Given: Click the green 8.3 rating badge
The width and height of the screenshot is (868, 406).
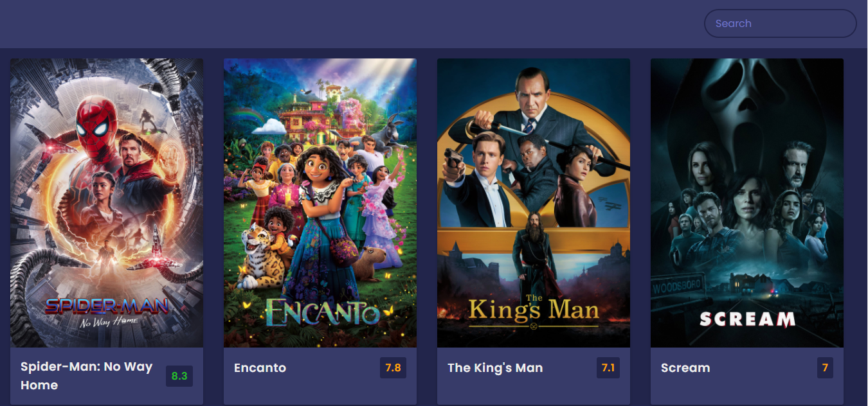Looking at the screenshot, I should tap(179, 376).
